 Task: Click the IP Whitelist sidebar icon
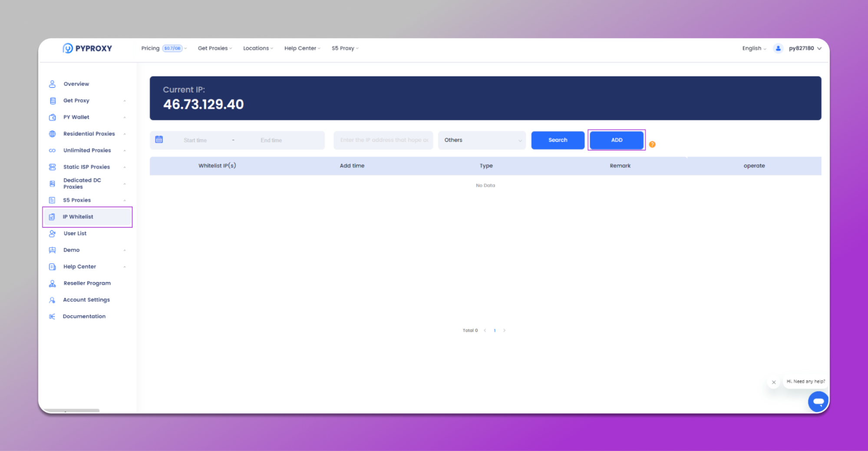click(52, 217)
